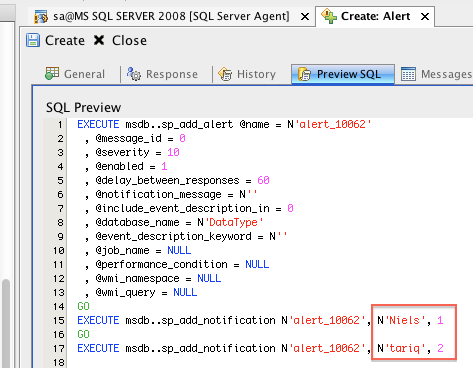The height and width of the screenshot is (368, 473).
Task: Select the Preview SQL tab
Action: click(343, 74)
